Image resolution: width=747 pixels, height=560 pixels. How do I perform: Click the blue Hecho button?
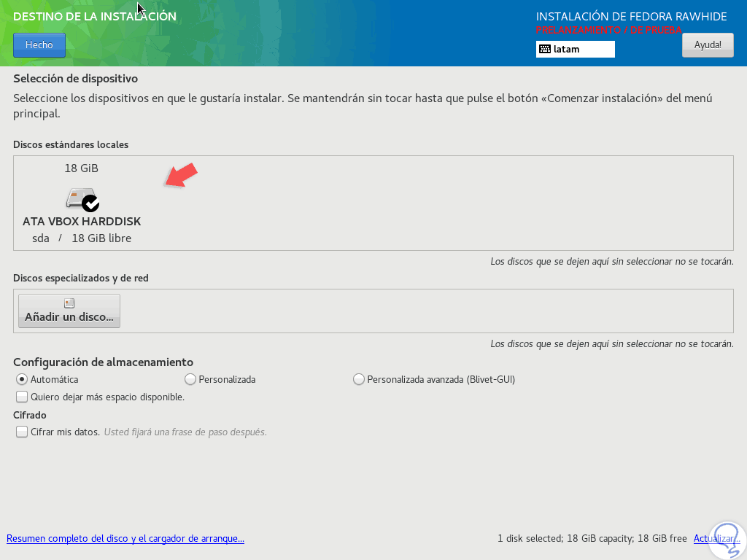tap(39, 44)
